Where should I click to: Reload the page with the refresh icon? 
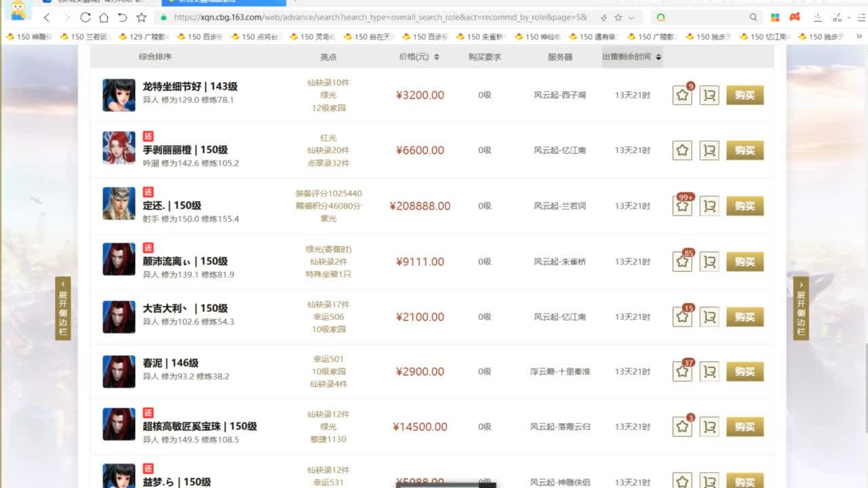pos(85,17)
